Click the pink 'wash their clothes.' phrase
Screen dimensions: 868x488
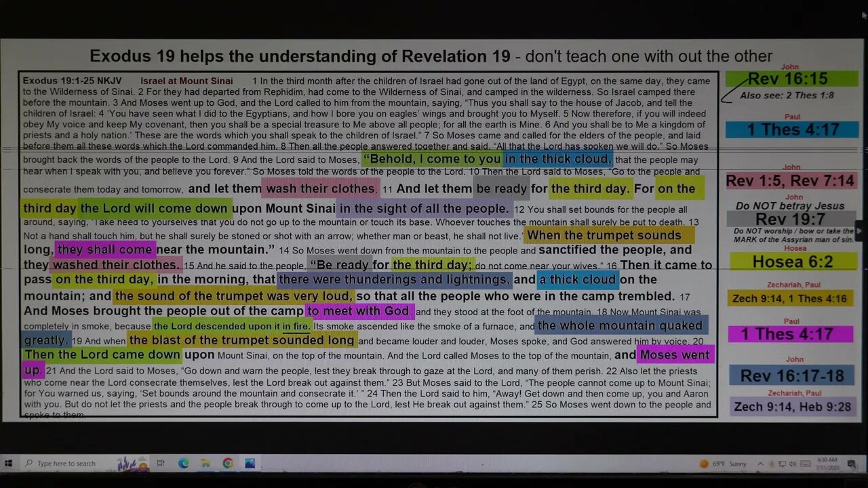pos(320,188)
